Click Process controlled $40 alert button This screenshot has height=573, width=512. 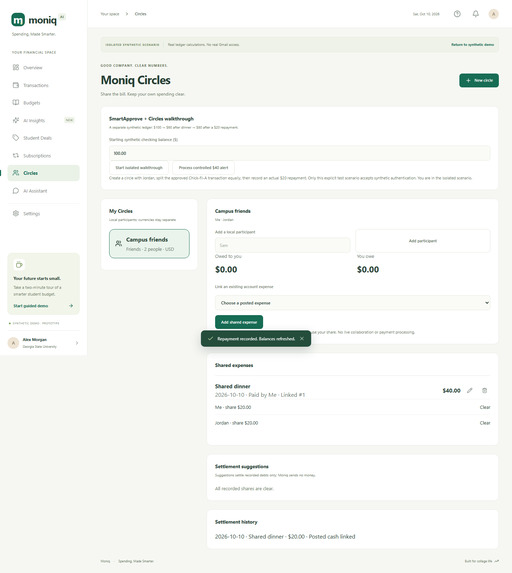pyautogui.click(x=204, y=168)
